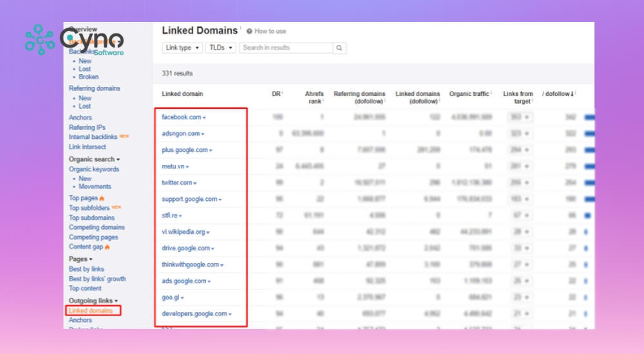Viewport: 644px width, 354px height.
Task: Open the Top subfolders report
Action: (89, 208)
